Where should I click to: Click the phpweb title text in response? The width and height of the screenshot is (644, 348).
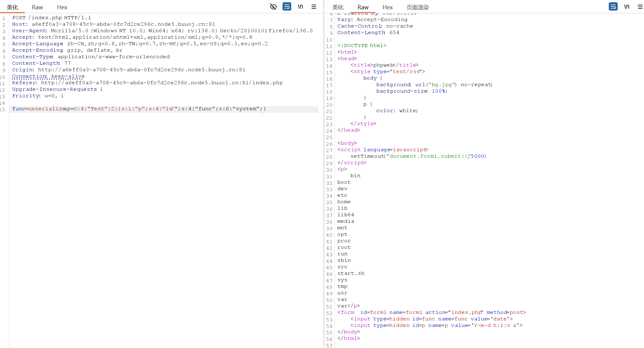[x=383, y=65]
